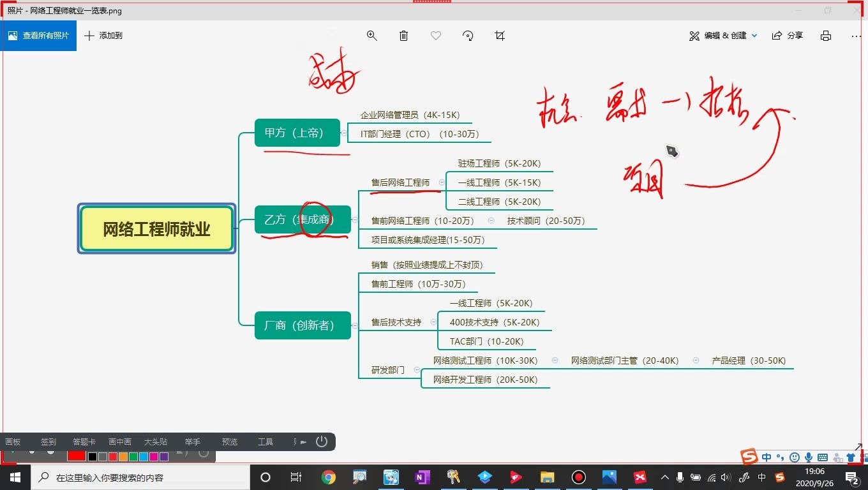
Task: Click the tray microphone icon
Action: click(x=680, y=477)
